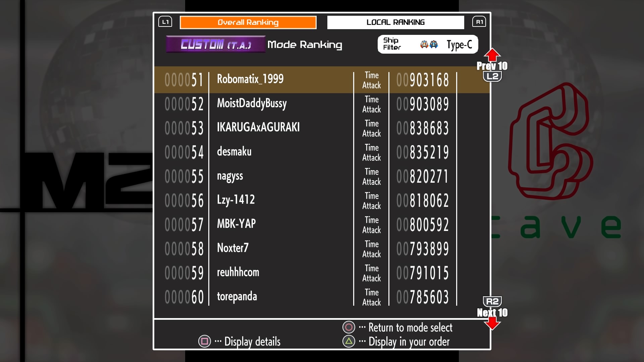Click the triangle button icon
This screenshot has width=644, height=362.
pos(349,342)
